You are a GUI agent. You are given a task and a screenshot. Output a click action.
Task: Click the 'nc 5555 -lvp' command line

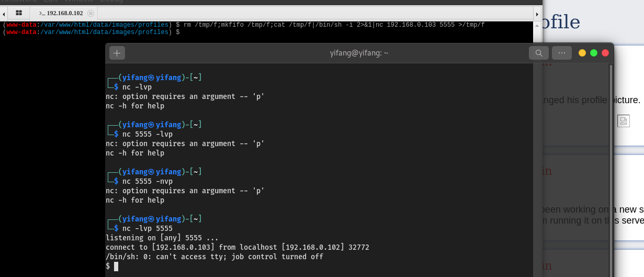[x=147, y=134]
